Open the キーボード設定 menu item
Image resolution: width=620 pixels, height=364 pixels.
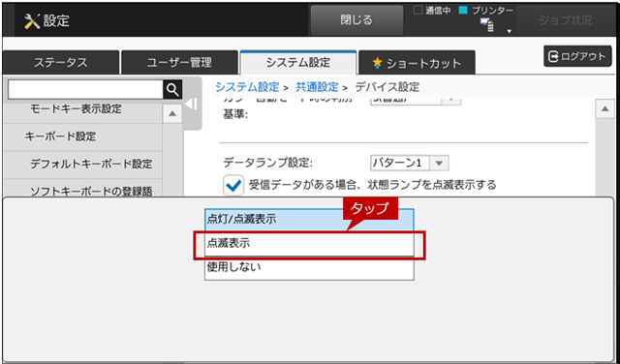tap(82, 136)
